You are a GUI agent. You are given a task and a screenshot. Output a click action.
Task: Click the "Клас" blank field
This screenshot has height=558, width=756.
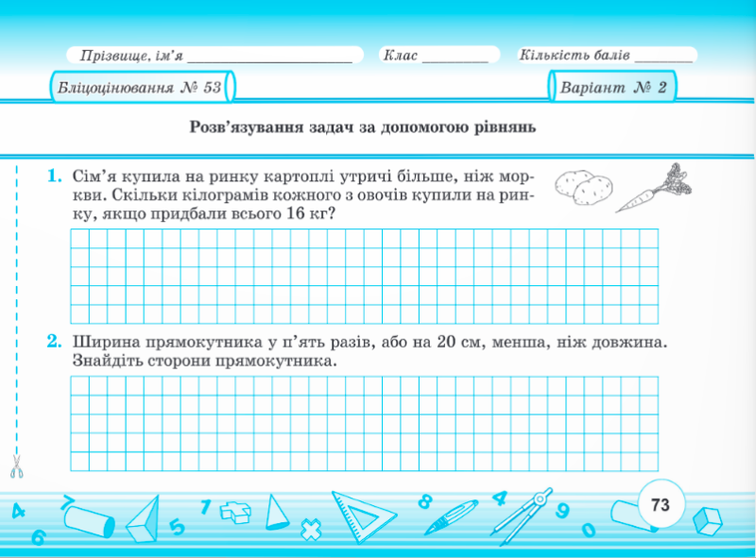point(455,57)
